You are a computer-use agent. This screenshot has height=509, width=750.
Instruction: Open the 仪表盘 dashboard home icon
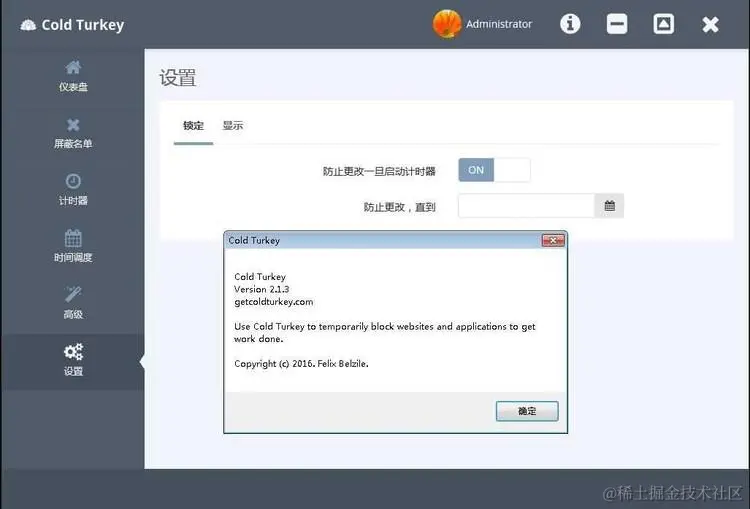point(73,67)
